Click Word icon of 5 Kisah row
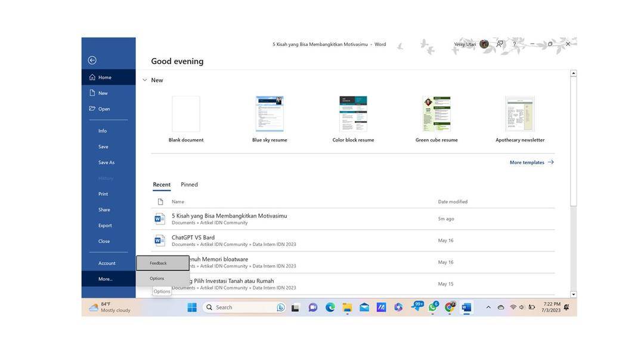 (159, 219)
